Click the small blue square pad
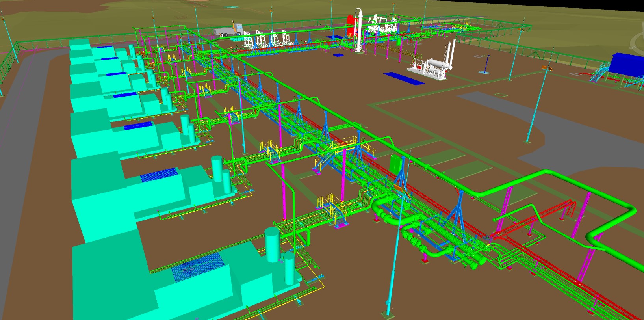This screenshot has height=320, width=644. click(x=338, y=55)
